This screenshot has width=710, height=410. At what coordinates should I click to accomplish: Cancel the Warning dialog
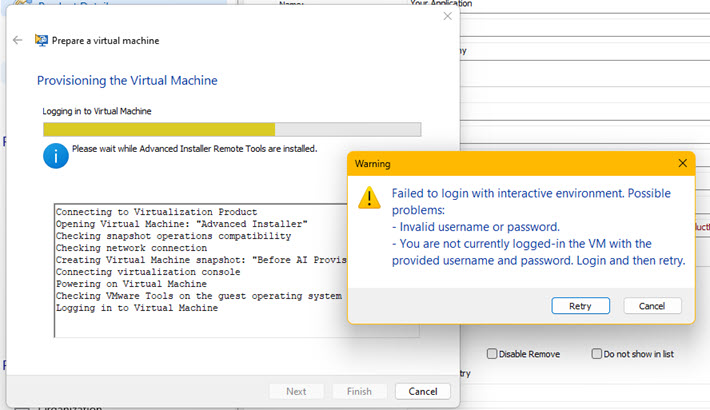pos(652,306)
